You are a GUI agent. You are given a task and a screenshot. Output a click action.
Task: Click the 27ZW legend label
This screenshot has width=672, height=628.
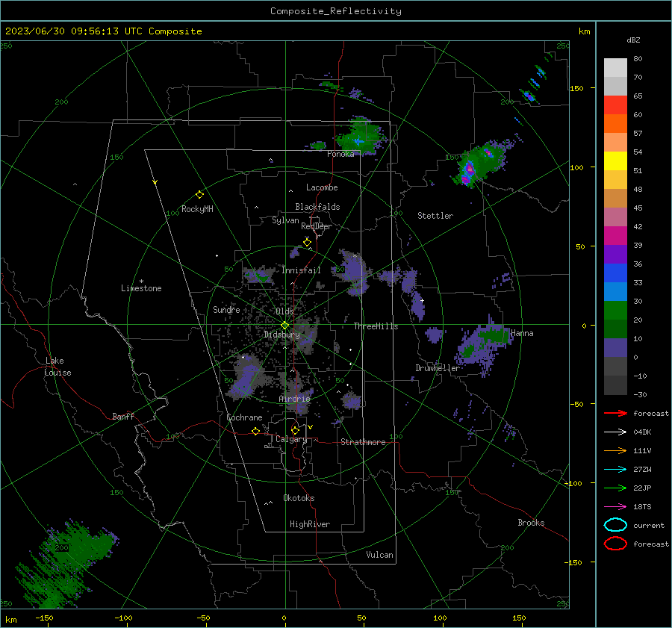(642, 470)
